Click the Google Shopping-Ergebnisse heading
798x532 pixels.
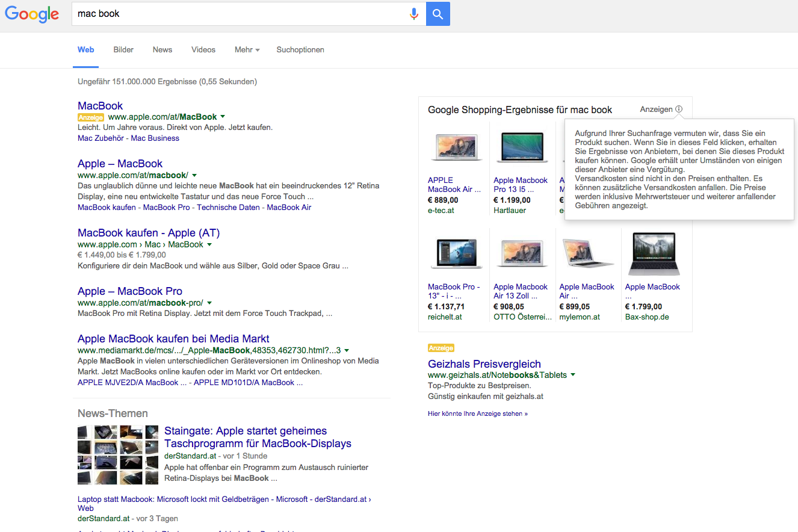[520, 110]
